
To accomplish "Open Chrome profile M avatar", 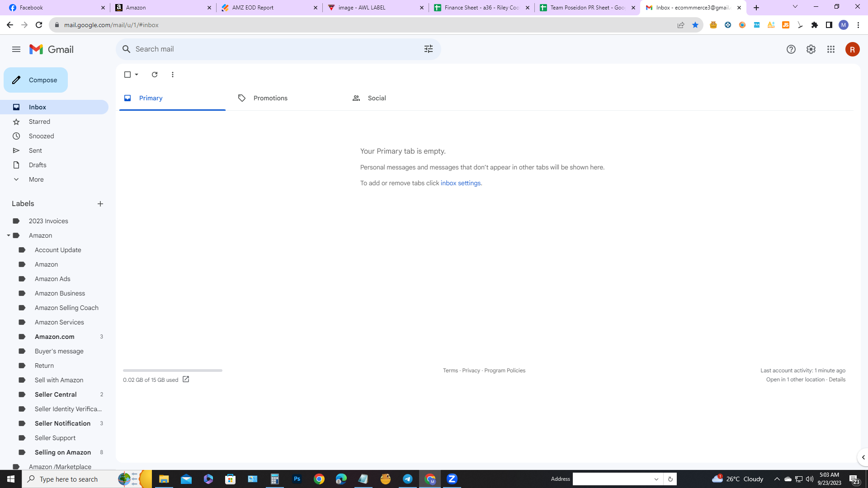I will [844, 25].
